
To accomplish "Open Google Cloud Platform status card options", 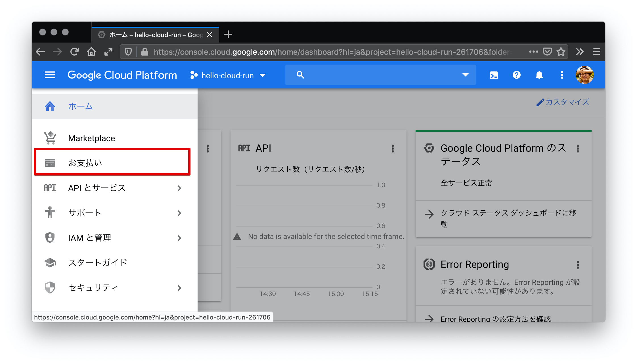I will 578,149.
